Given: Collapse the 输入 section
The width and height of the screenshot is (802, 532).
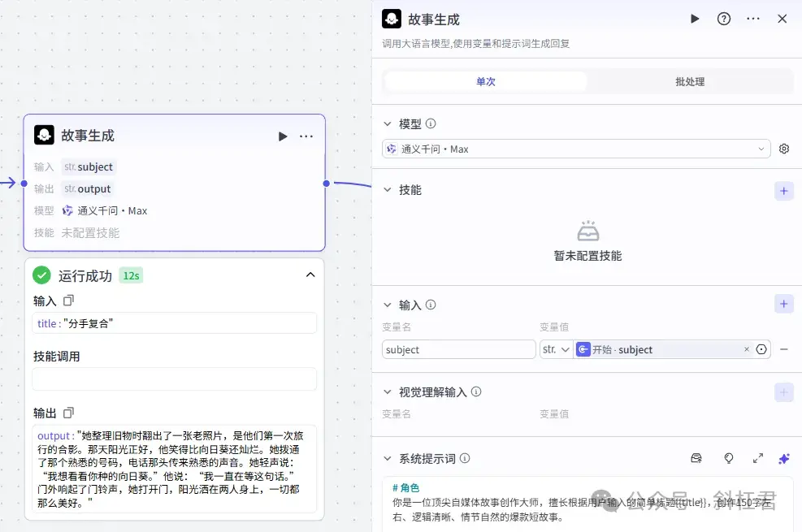Looking at the screenshot, I should coord(388,305).
